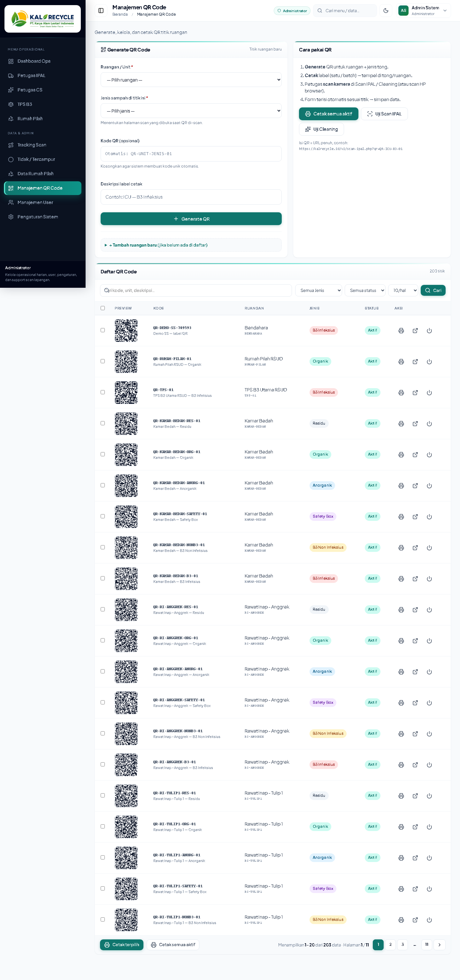Click QR preview thumbnail of QR-TPS-01

126,393
